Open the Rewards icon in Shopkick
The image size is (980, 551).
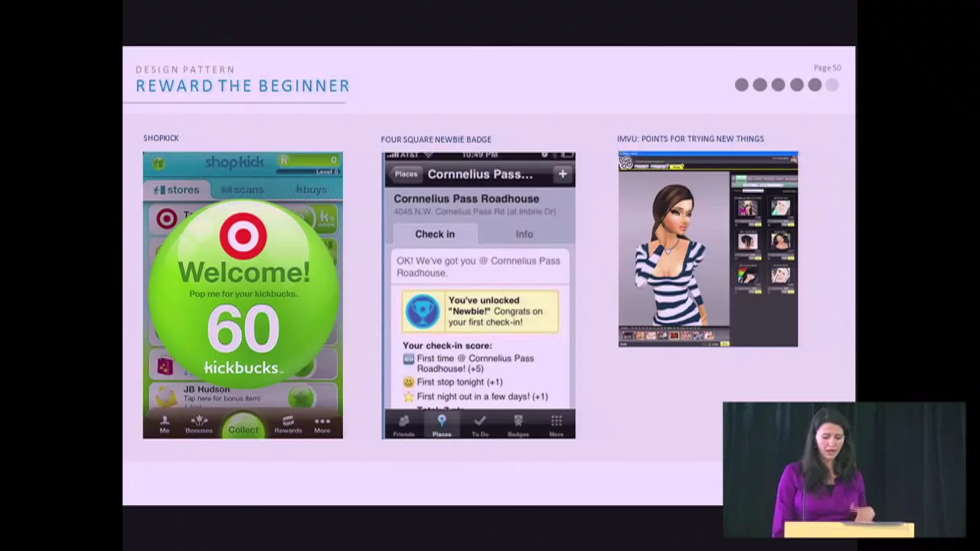click(x=288, y=425)
